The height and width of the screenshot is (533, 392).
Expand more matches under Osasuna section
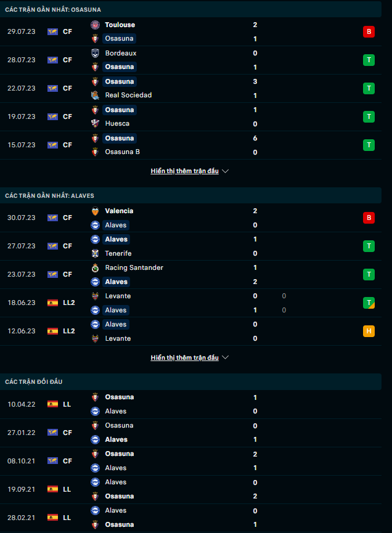point(190,171)
